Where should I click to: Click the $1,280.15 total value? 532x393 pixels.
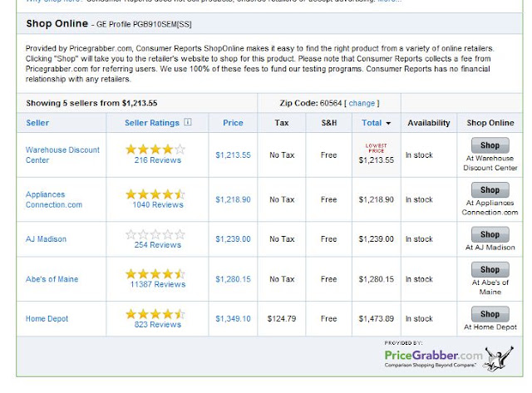coord(377,279)
